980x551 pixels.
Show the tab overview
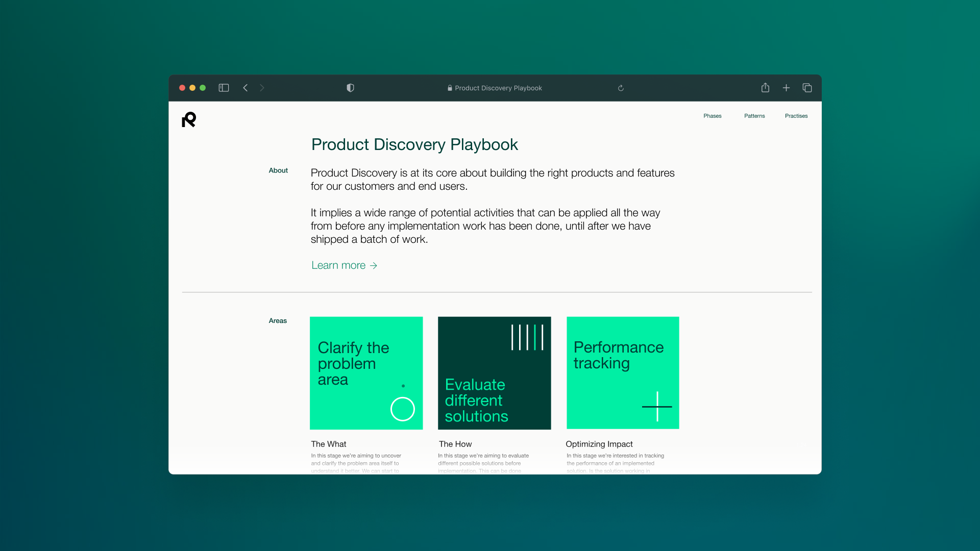coord(807,87)
